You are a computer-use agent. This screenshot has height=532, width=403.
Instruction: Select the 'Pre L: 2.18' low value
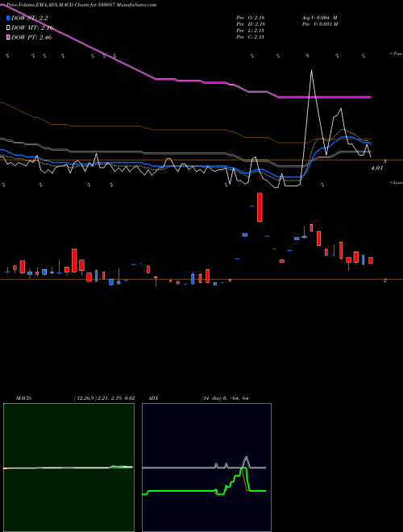(251, 31)
